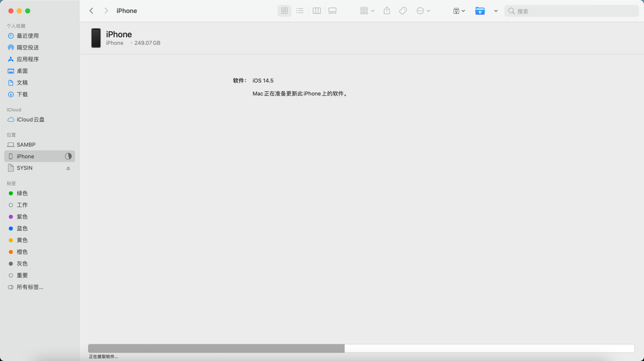
Task: Switch to gallery view
Action: [x=332, y=11]
